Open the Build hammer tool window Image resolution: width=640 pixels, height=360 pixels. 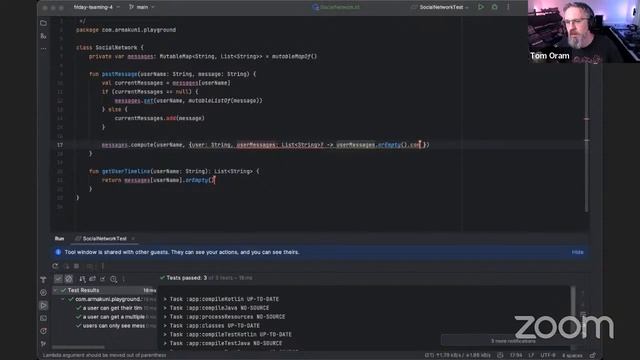43,280
